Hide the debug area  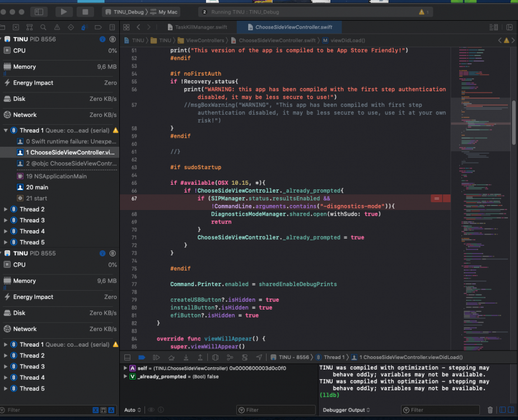[x=127, y=357]
